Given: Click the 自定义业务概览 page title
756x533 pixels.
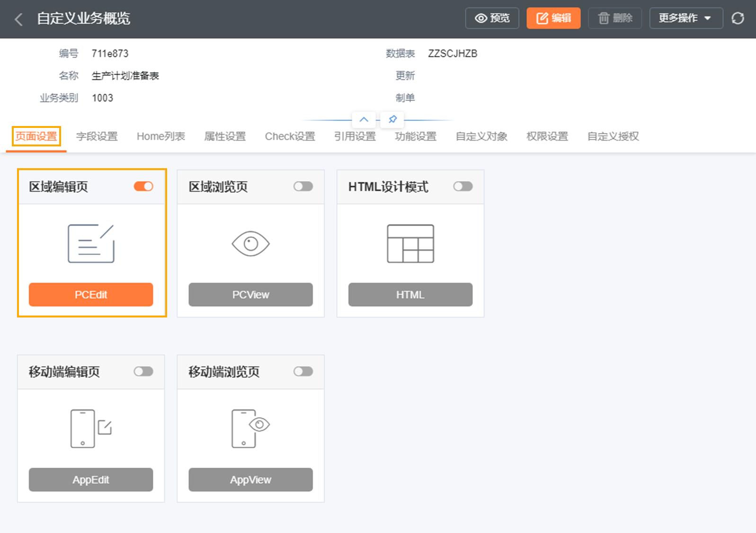Looking at the screenshot, I should [83, 18].
